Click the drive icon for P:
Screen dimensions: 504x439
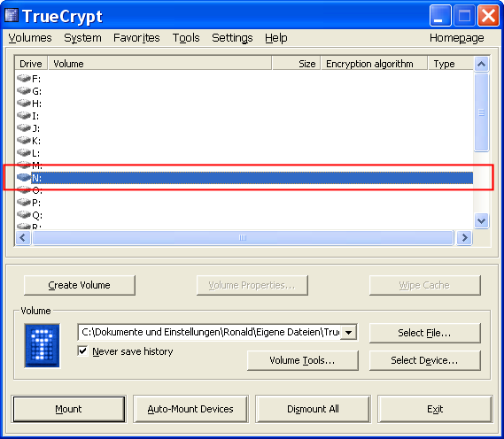point(23,203)
